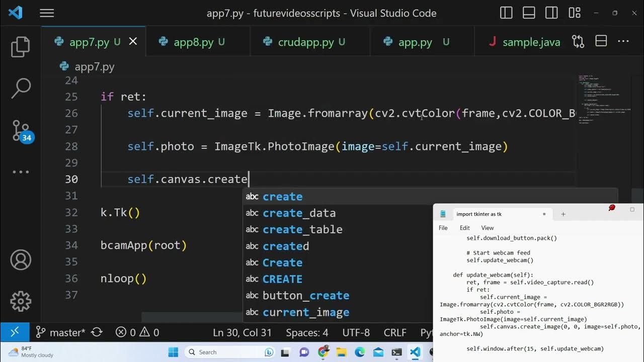The image size is (644, 362).
Task: Expand additional views ellipsis in activity bar
Action: 21,171
